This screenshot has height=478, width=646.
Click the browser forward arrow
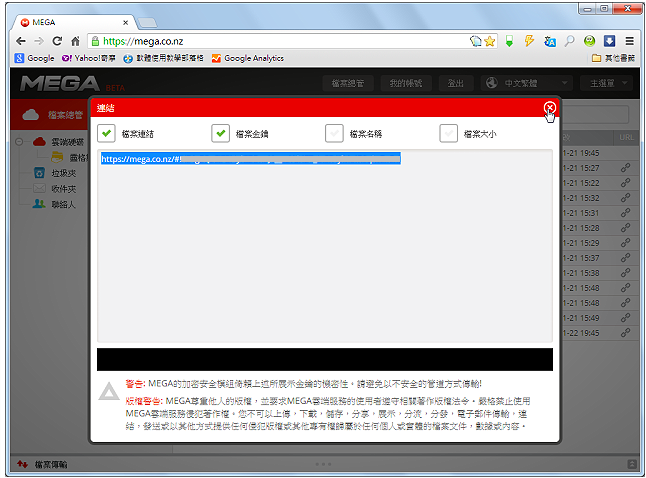click(39, 41)
